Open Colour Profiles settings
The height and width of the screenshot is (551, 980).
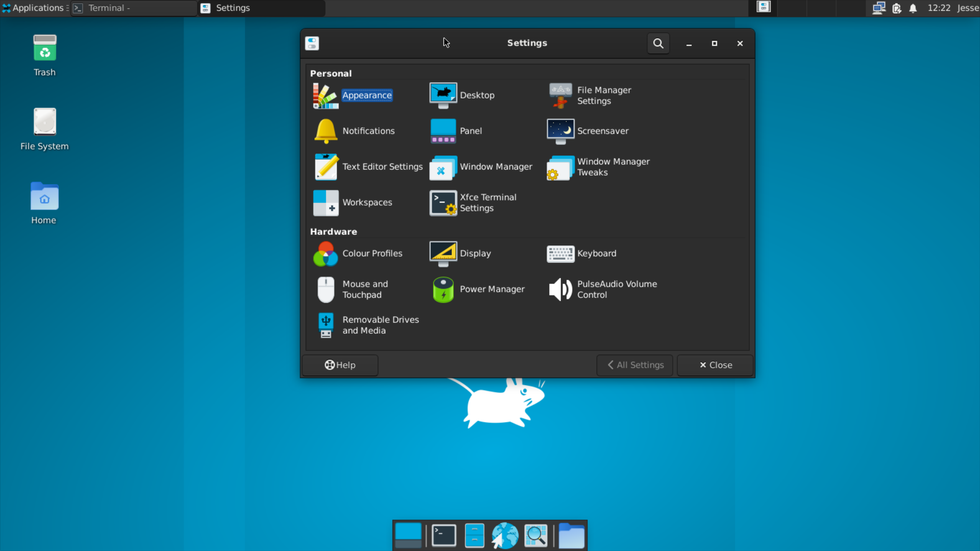pos(358,254)
